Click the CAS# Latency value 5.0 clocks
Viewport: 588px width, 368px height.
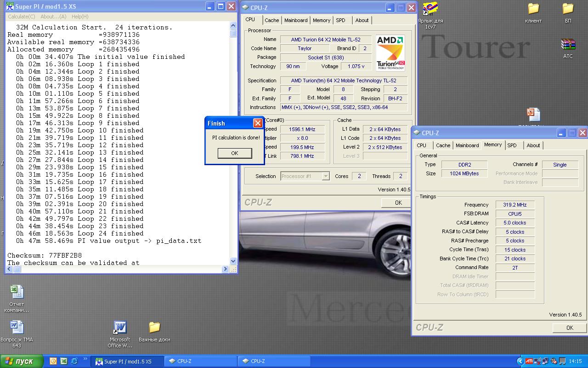(x=515, y=223)
